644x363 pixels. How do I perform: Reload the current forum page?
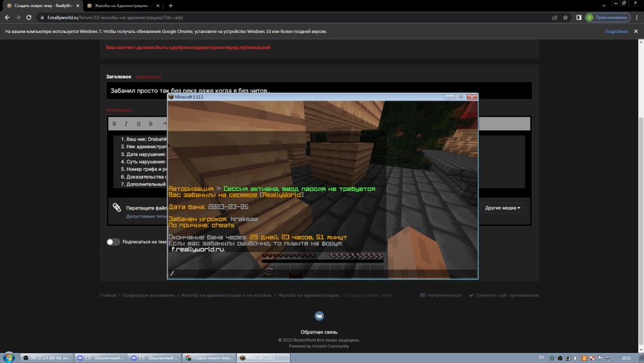pyautogui.click(x=29, y=17)
